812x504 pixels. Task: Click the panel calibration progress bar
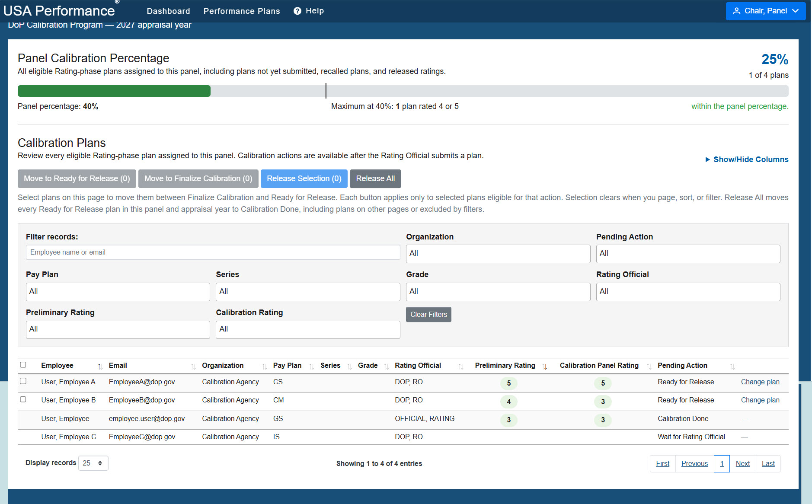[x=403, y=91]
